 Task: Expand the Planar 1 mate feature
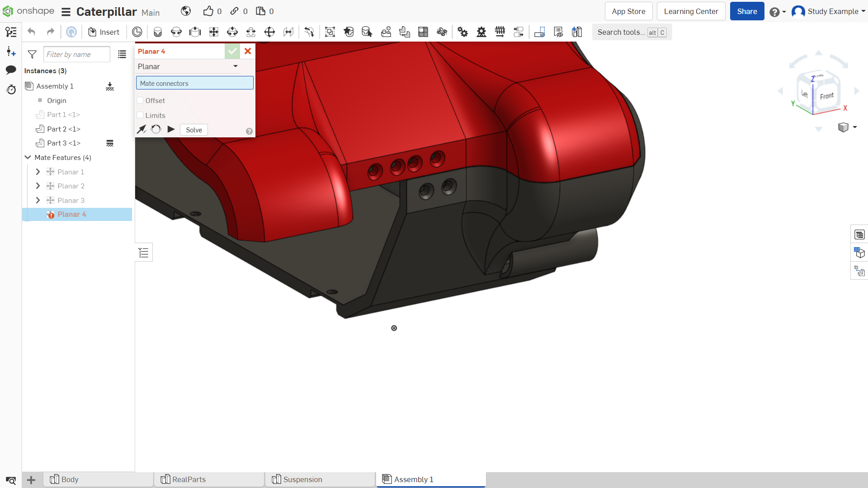point(38,172)
